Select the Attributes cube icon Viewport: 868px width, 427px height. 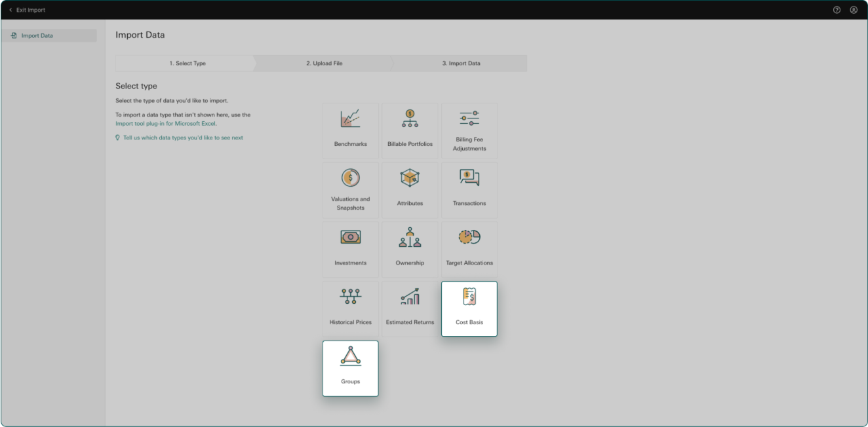tap(410, 177)
